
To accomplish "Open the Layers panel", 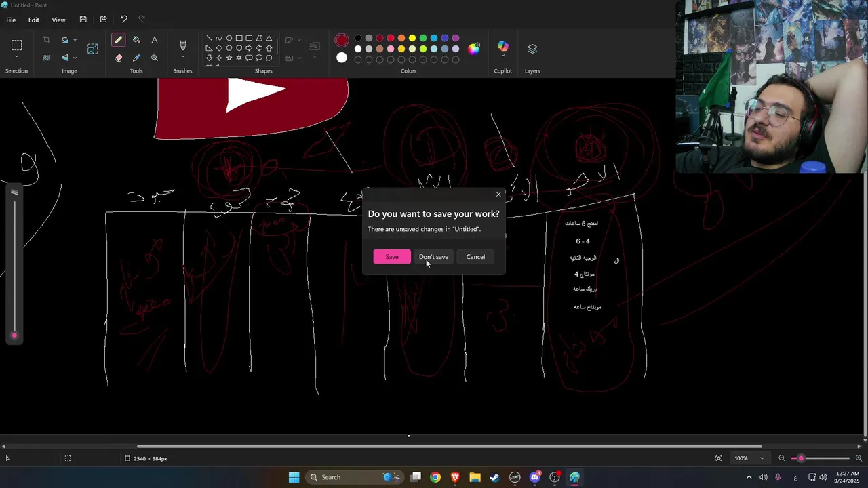I will coord(532,49).
